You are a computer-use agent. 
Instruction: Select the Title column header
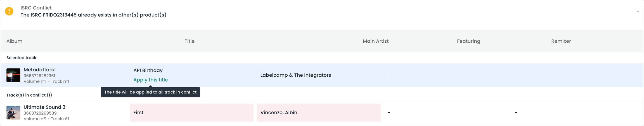tap(189, 41)
